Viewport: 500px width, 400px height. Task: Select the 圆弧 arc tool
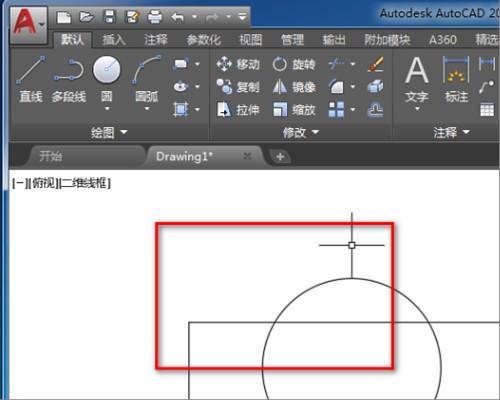point(147,78)
